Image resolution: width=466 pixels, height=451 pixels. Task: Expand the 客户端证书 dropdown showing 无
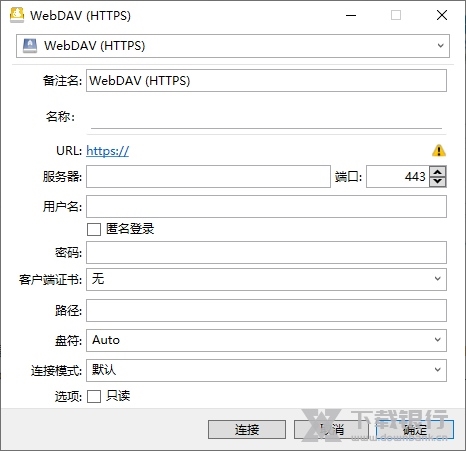[266, 279]
